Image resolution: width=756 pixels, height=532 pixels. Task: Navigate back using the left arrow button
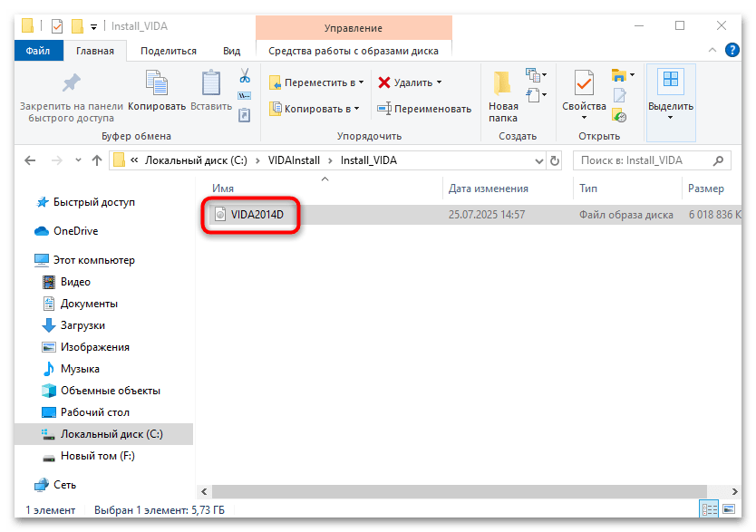point(30,160)
